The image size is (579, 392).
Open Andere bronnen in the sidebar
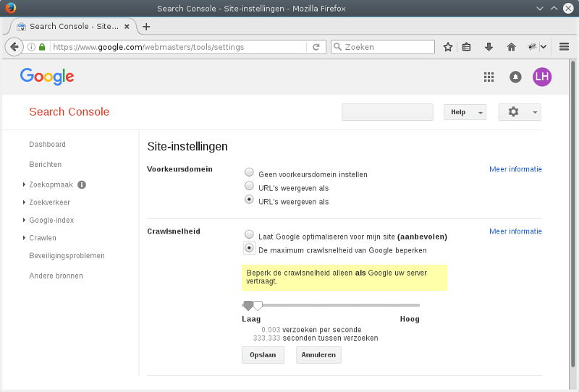pyautogui.click(x=56, y=276)
